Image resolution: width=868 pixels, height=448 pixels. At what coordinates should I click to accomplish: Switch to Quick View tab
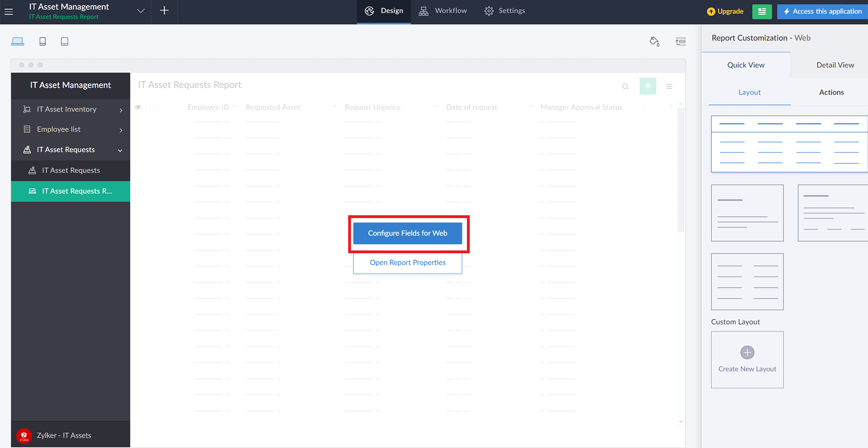746,65
